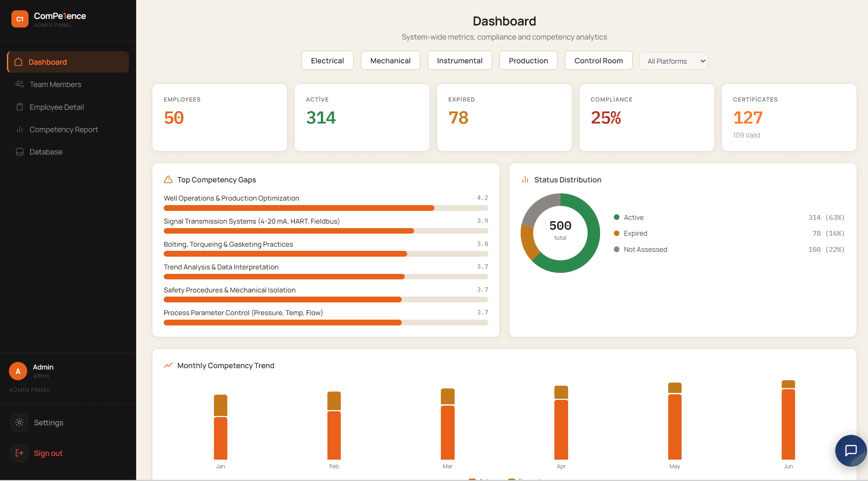Click the Competency Report bar chart icon
Image resolution: width=868 pixels, height=481 pixels.
point(20,129)
